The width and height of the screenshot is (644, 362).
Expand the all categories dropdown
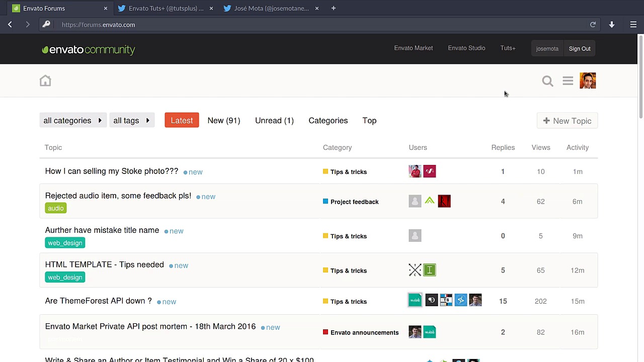pyautogui.click(x=73, y=121)
